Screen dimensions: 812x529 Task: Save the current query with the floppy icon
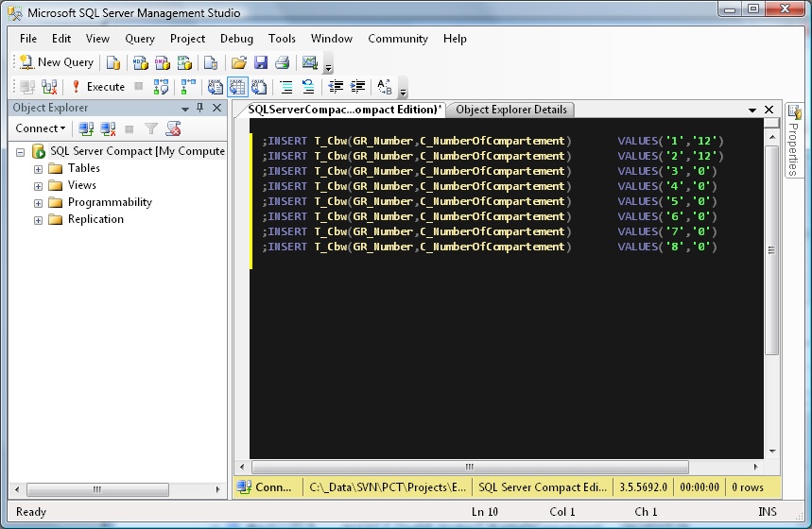261,62
